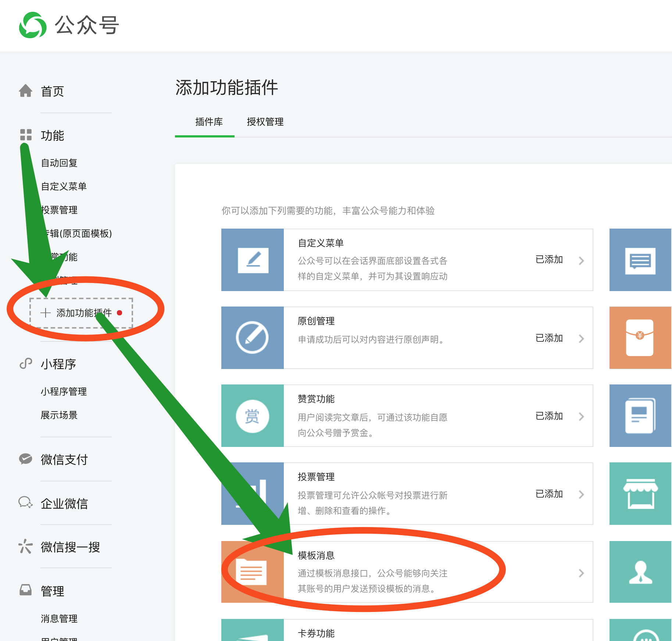Select the red envelope plugin icon
This screenshot has width=672, height=641.
coord(640,338)
